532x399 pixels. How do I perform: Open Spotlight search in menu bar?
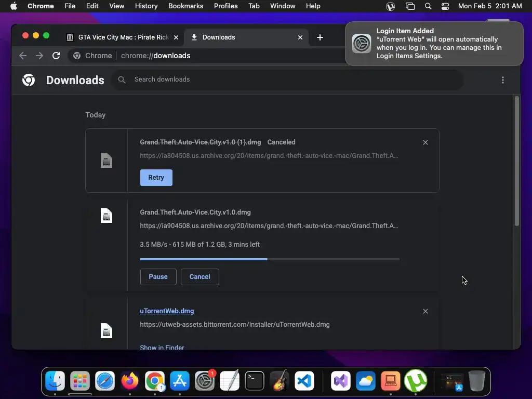click(x=428, y=6)
